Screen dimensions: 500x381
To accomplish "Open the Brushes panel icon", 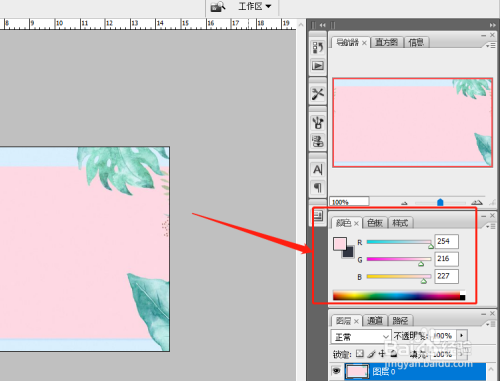I will tap(318, 122).
